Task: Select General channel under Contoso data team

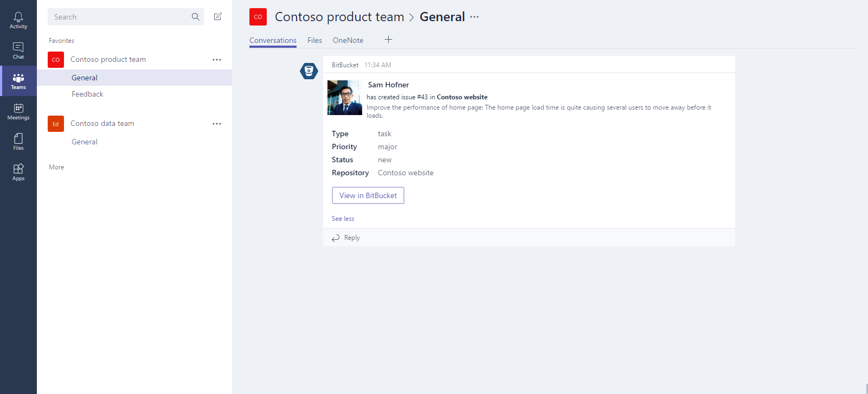Action: 85,142
